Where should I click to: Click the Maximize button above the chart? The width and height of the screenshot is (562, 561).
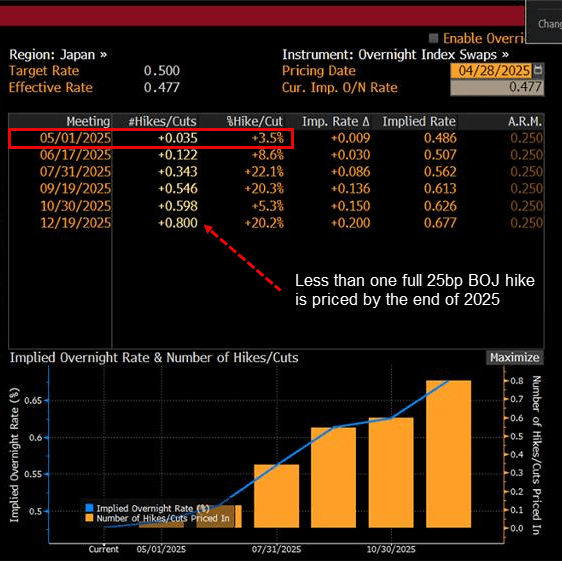coord(514,357)
